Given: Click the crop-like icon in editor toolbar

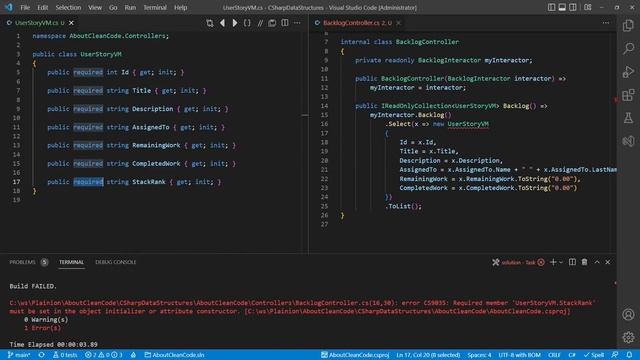Looking at the screenshot, I should [210, 23].
